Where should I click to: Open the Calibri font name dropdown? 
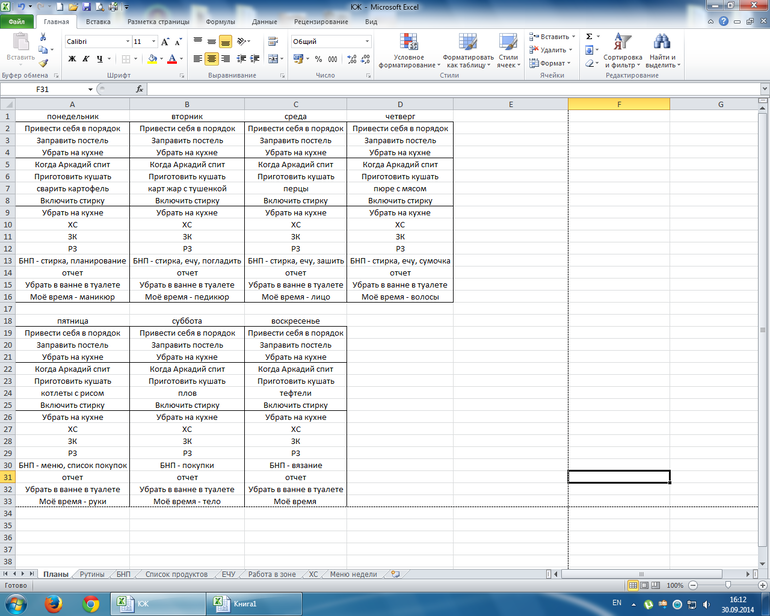point(127,42)
